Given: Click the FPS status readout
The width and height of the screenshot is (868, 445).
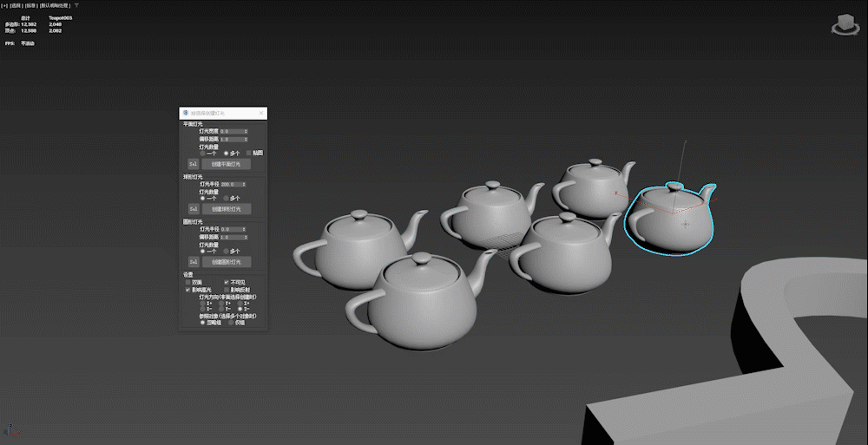Looking at the screenshot, I should [19, 43].
